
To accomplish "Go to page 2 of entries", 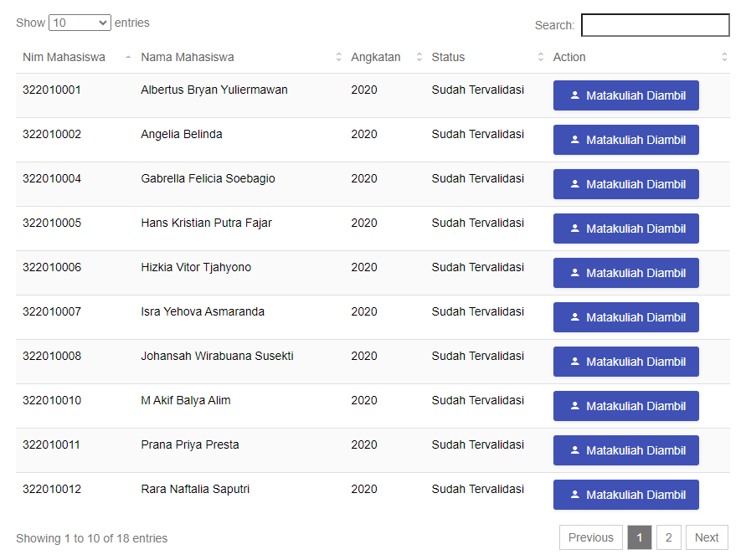I will click(668, 537).
